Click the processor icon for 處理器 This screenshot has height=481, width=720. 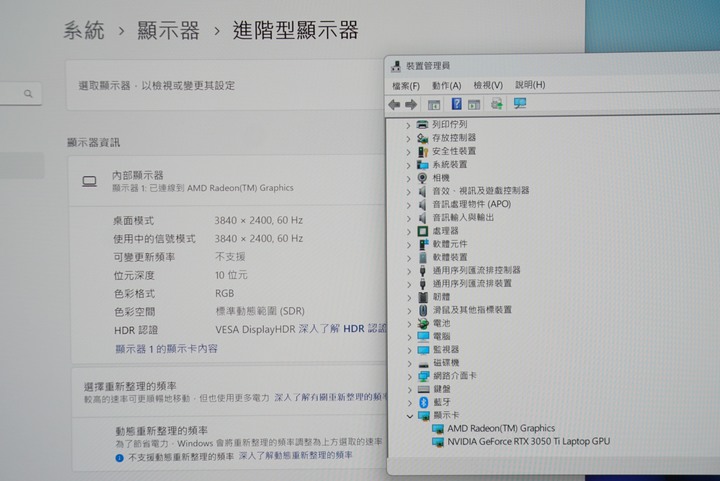422,231
